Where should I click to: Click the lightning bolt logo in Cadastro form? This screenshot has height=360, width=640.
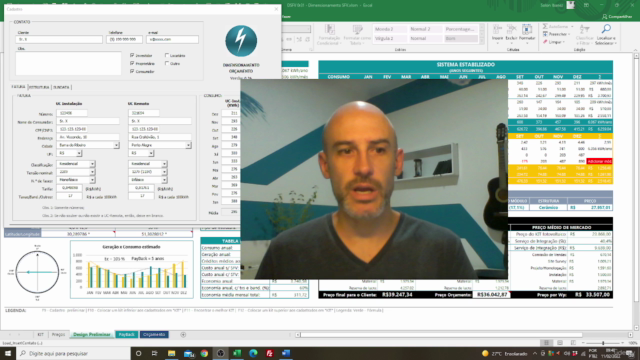click(x=241, y=41)
